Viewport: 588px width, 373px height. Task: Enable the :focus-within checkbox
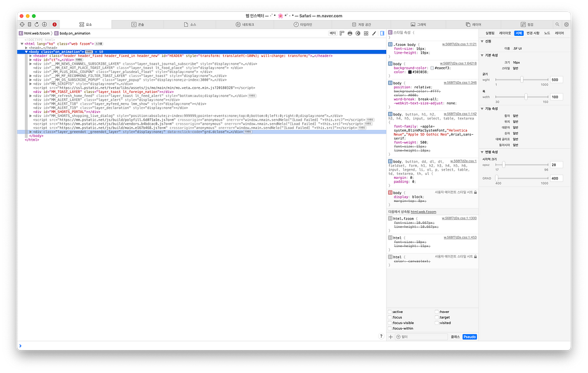(x=390, y=329)
